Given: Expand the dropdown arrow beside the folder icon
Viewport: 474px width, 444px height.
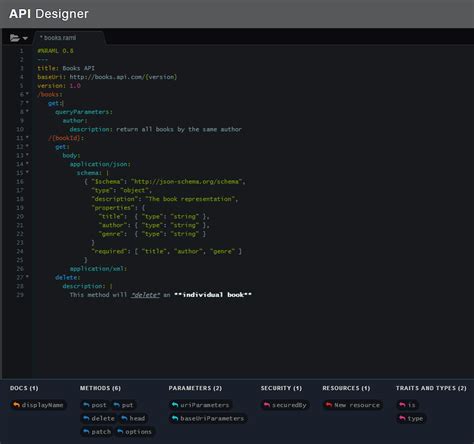Looking at the screenshot, I should [25, 39].
